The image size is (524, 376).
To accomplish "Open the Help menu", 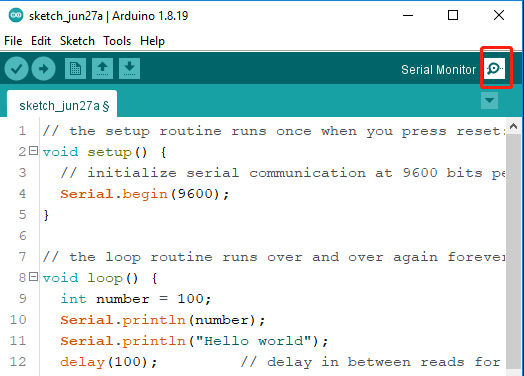I will point(152,41).
